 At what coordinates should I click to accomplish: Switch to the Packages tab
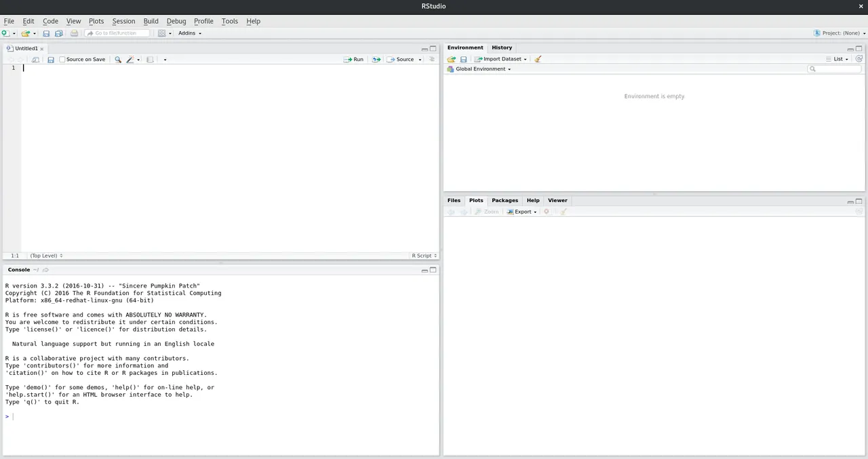click(505, 200)
